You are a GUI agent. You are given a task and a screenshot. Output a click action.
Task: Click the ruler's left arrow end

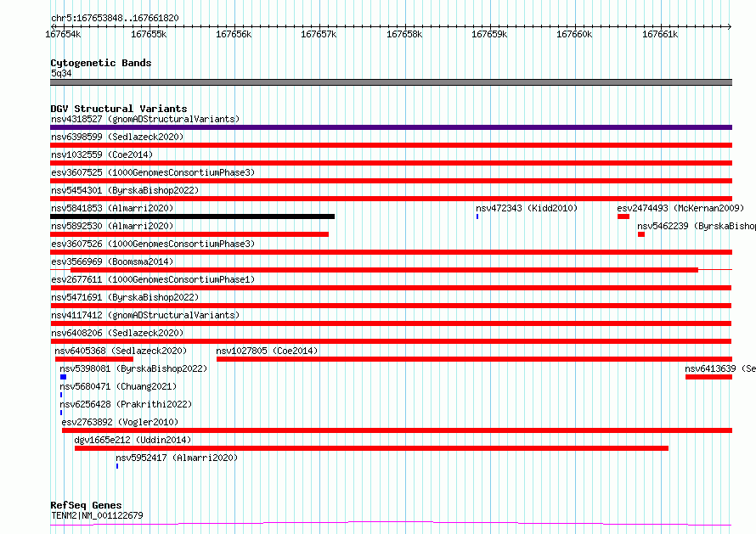click(54, 26)
